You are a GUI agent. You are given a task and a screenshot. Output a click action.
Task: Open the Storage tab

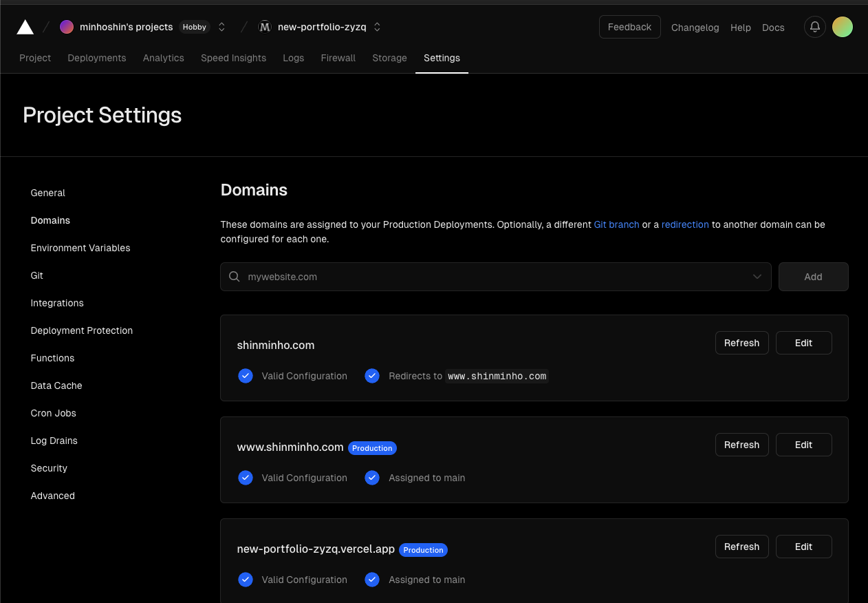point(390,58)
